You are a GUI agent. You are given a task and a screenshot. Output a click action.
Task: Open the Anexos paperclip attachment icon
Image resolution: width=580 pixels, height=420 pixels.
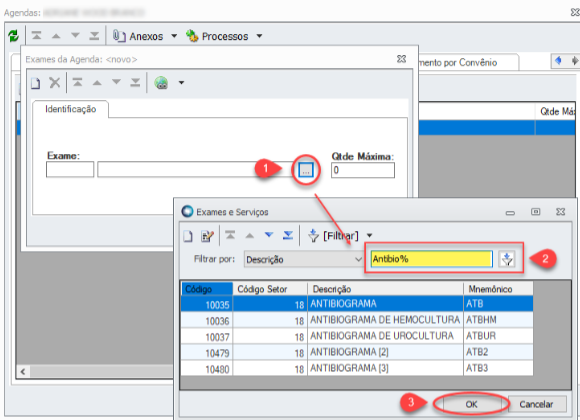coord(119,36)
